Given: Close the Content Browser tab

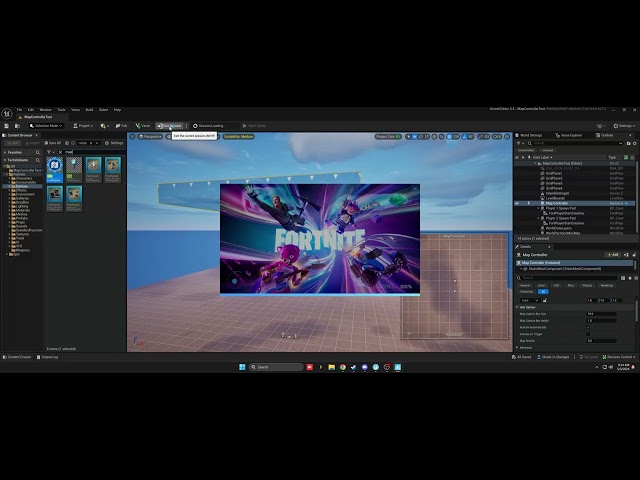Looking at the screenshot, I should [36, 135].
